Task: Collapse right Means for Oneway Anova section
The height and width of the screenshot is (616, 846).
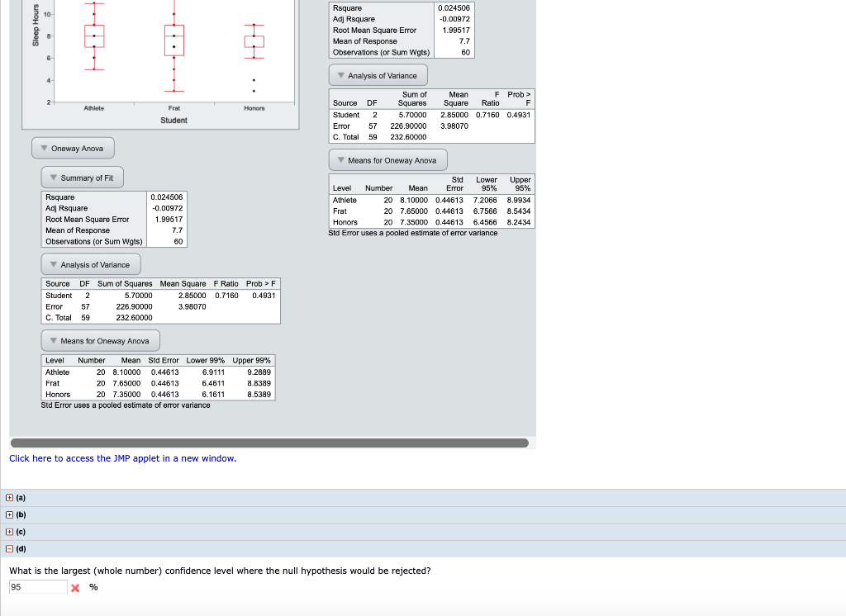Action: click(388, 160)
